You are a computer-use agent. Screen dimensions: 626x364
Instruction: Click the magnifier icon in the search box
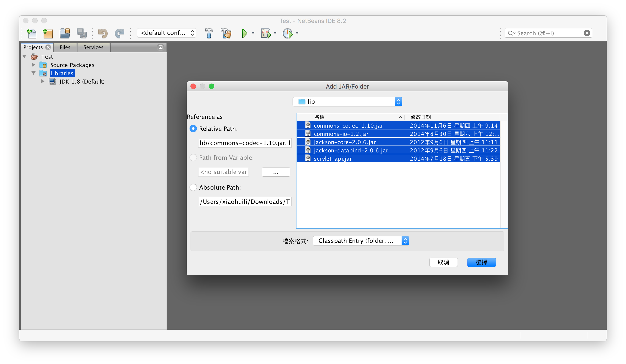tap(511, 33)
